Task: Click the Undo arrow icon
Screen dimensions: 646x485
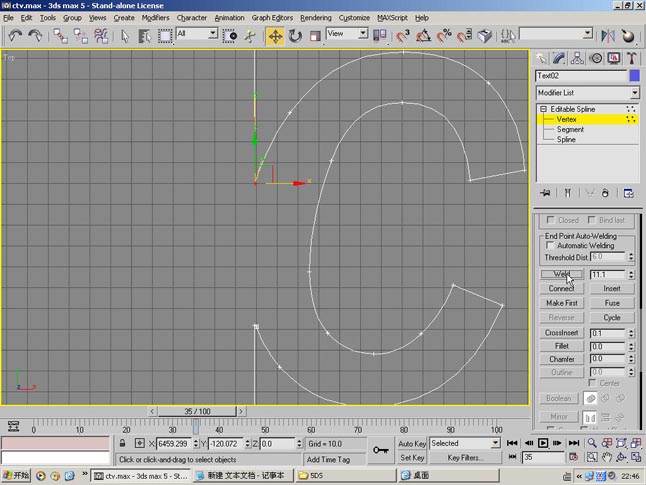Action: 14,35
